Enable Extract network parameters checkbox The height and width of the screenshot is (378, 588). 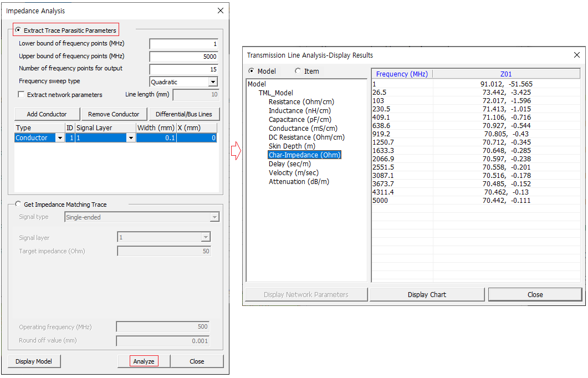click(22, 95)
